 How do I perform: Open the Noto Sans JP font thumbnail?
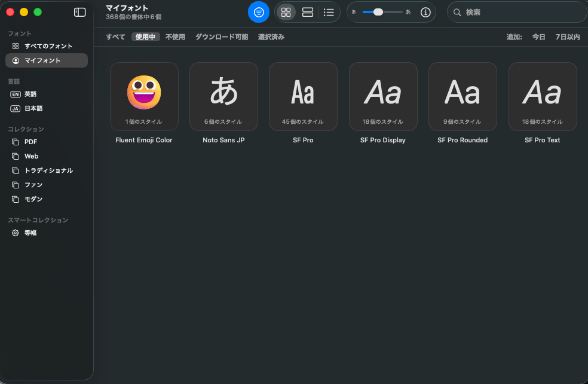223,96
